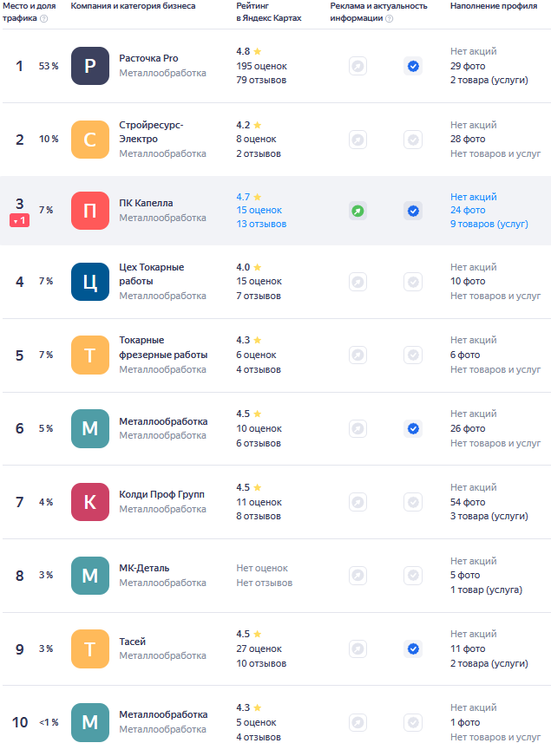551x756 pixels.
Task: Click the company name Стройресурс-Электро
Action: coord(151,132)
